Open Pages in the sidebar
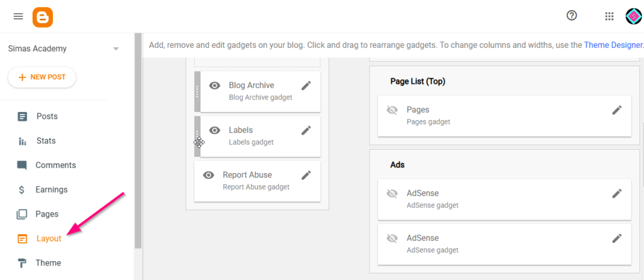The width and height of the screenshot is (644, 280). point(47,214)
